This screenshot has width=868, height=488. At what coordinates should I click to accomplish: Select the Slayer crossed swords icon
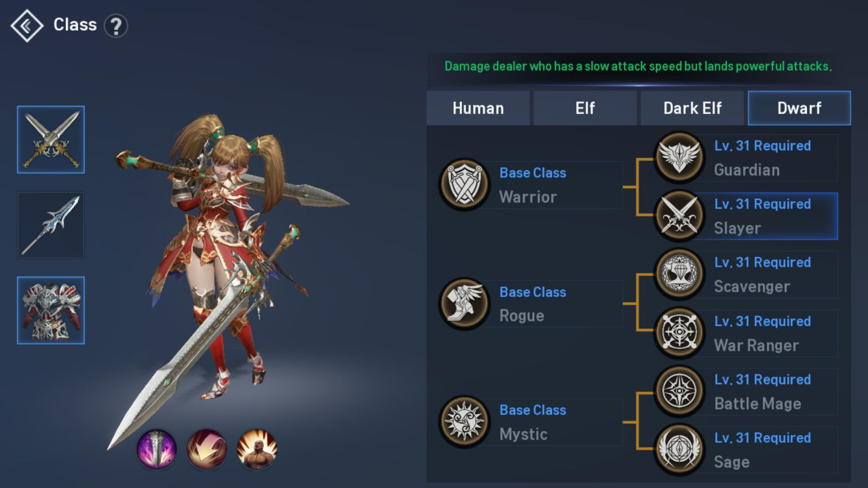679,216
